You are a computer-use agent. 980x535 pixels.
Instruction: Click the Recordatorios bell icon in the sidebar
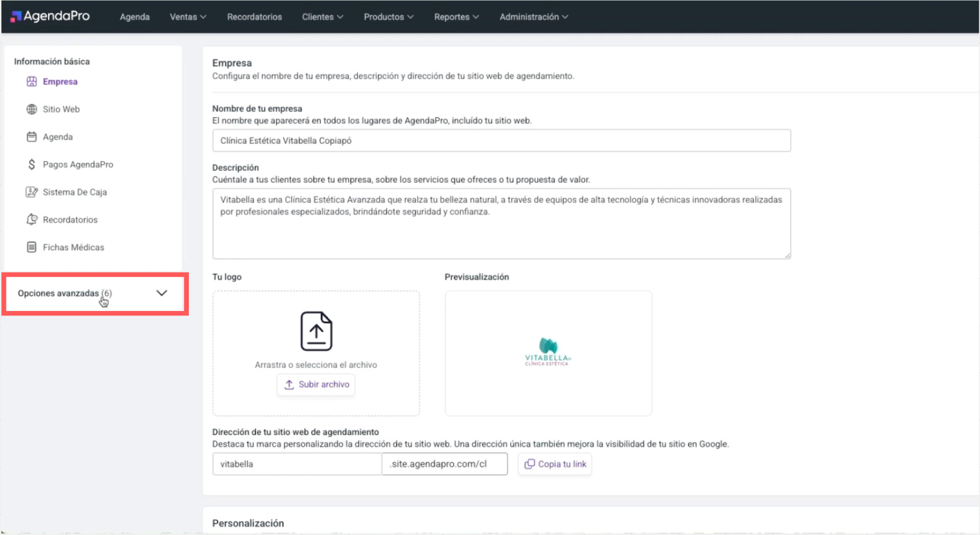point(31,220)
